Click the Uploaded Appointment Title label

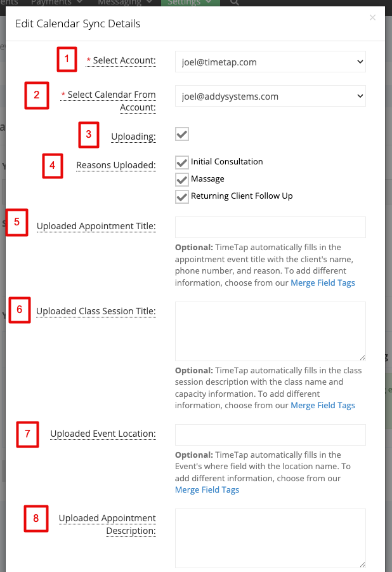point(96,226)
